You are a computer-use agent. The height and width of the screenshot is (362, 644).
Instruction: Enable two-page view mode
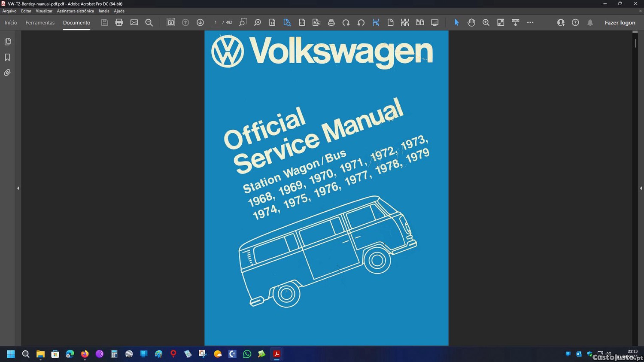click(419, 22)
